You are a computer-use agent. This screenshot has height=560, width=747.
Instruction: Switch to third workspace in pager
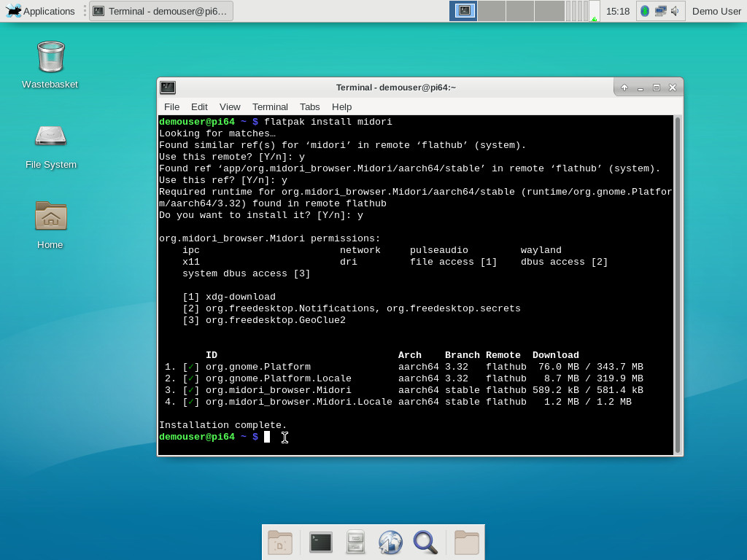(x=519, y=11)
